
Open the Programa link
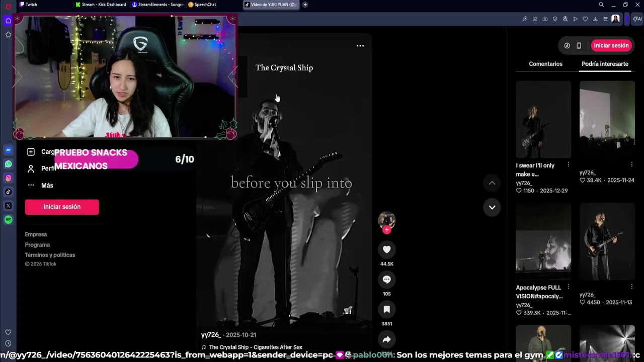tap(37, 245)
